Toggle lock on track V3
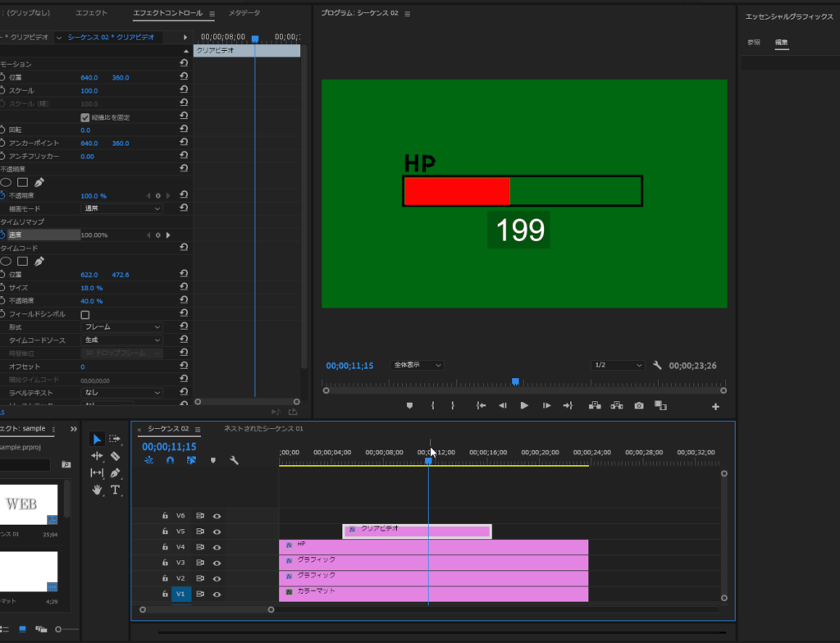Viewport: 840px width, 643px height. click(165, 563)
